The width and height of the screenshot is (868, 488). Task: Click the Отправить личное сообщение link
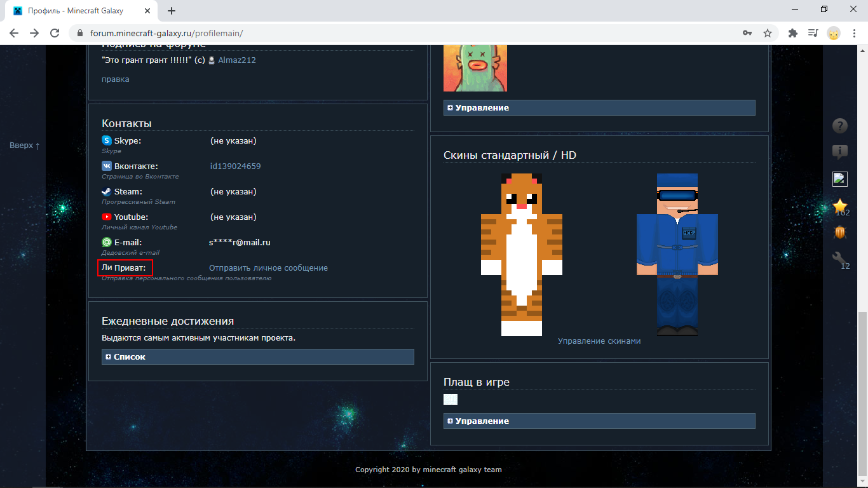point(268,268)
